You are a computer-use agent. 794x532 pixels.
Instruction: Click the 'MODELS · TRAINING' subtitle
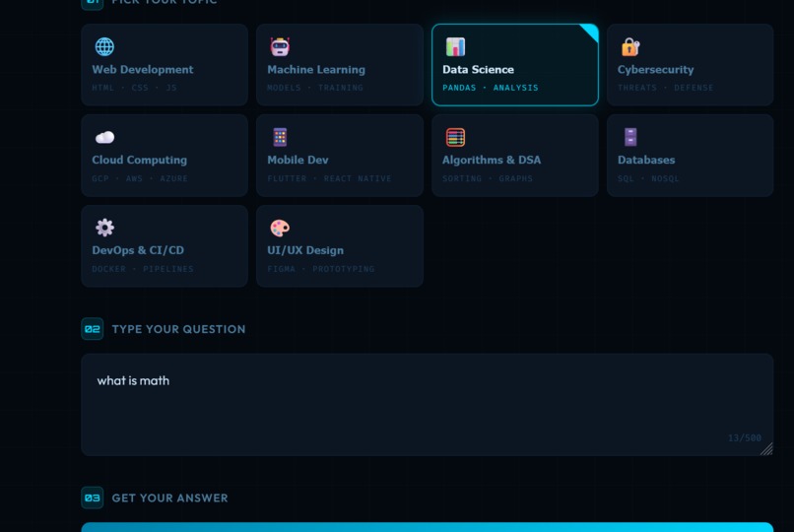coord(315,88)
